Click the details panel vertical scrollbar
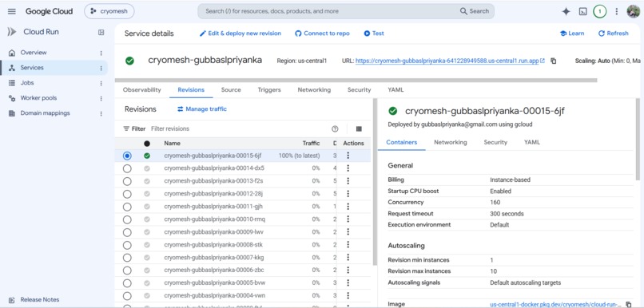Viewport: 644px width, 308px height. click(x=638, y=140)
